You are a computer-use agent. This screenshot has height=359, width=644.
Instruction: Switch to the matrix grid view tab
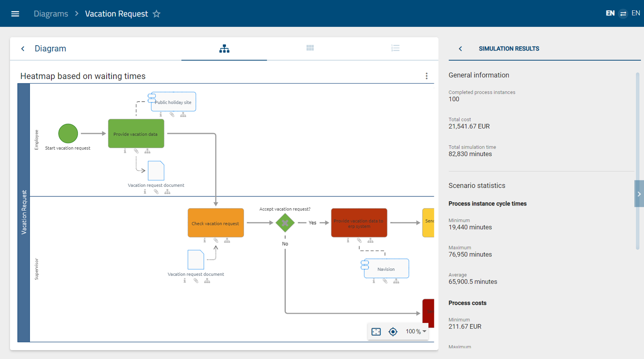click(310, 48)
